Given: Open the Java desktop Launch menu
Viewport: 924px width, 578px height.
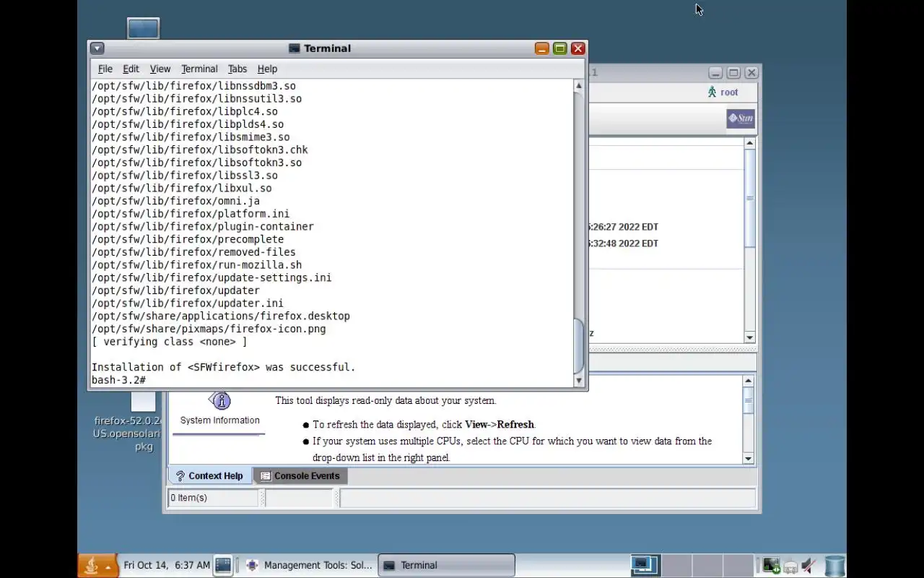Looking at the screenshot, I should [x=97, y=566].
